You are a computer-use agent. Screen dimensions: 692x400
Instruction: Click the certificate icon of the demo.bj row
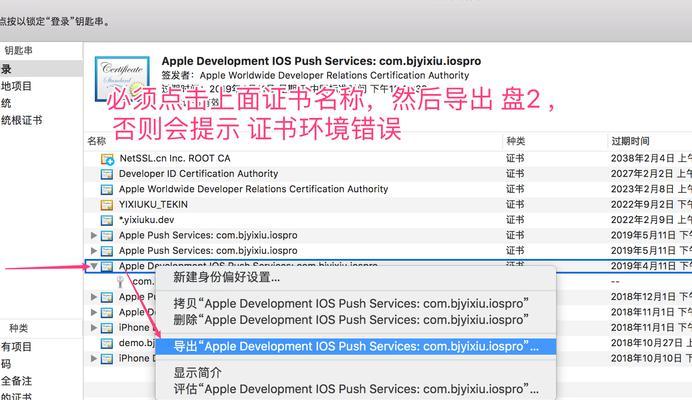tap(106, 343)
